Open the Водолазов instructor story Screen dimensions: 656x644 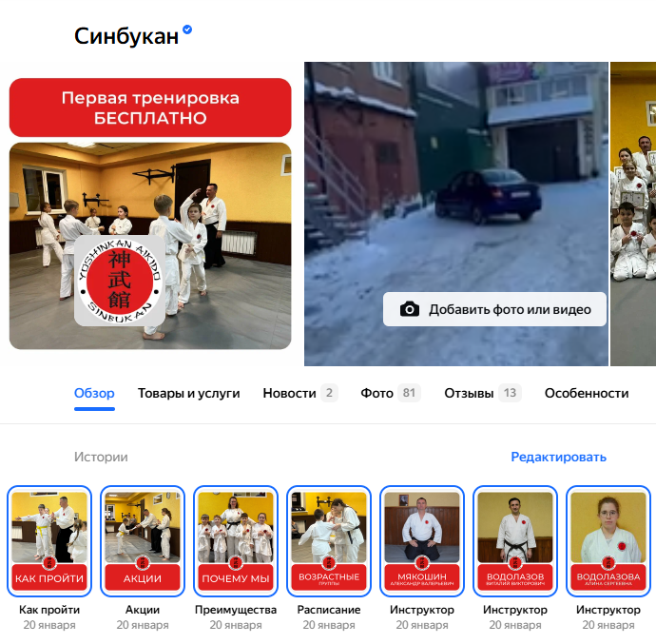tap(515, 541)
